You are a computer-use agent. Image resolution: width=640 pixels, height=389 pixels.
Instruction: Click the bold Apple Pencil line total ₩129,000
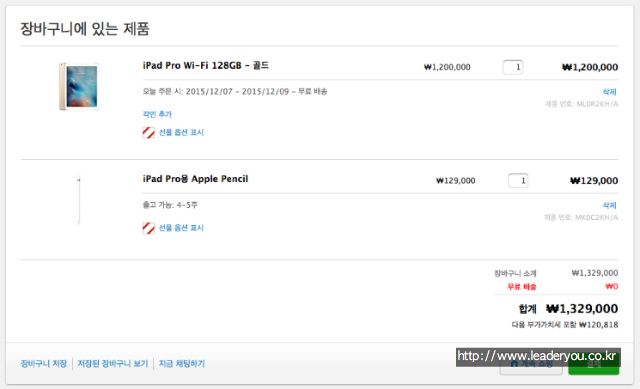coord(594,180)
